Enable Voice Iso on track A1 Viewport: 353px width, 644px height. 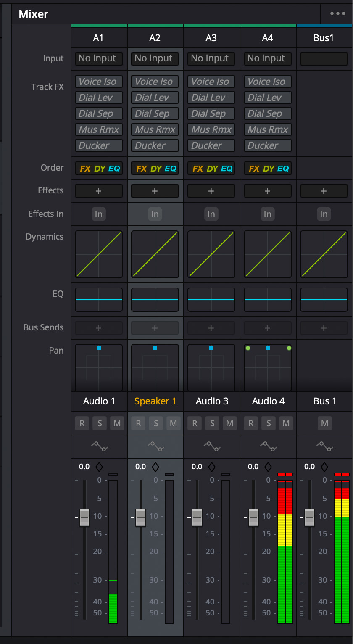[99, 82]
